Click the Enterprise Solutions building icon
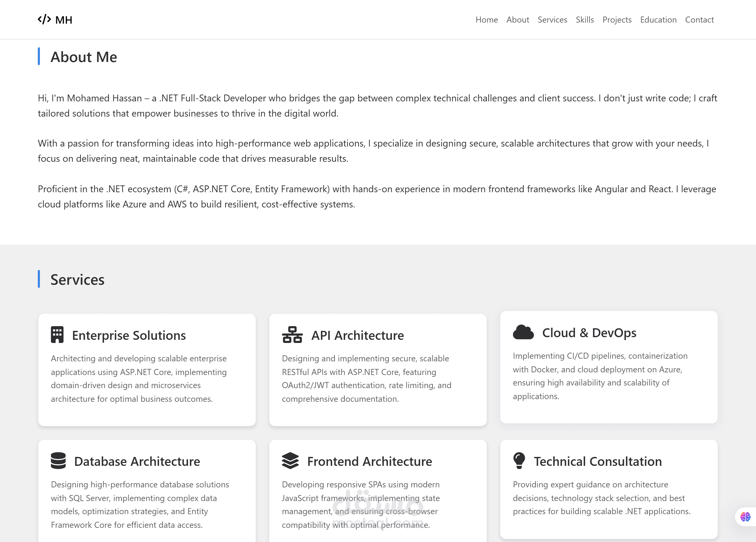 click(57, 335)
